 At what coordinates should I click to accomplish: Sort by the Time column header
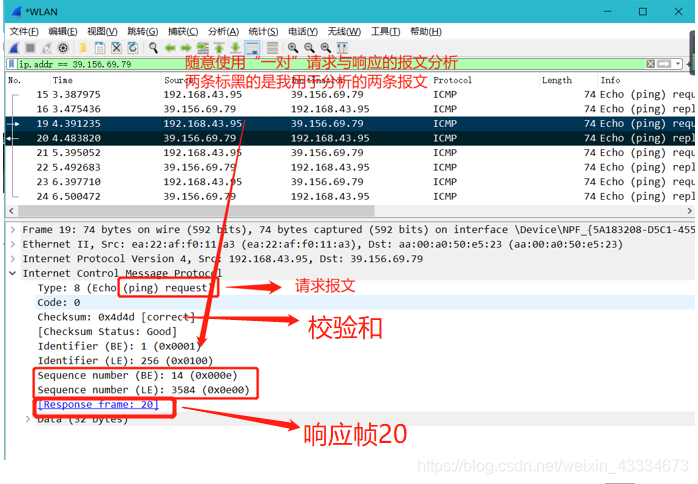pos(105,80)
